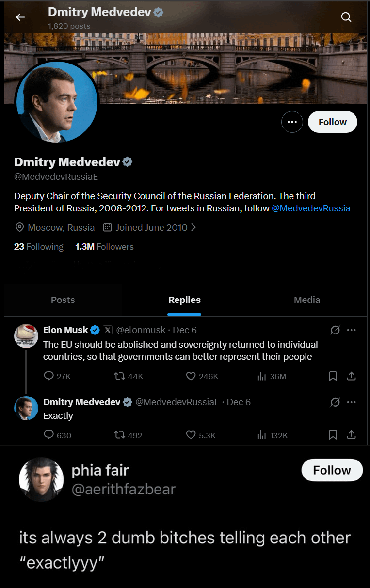Toggle bookmark on Elon Musk's post

[333, 376]
